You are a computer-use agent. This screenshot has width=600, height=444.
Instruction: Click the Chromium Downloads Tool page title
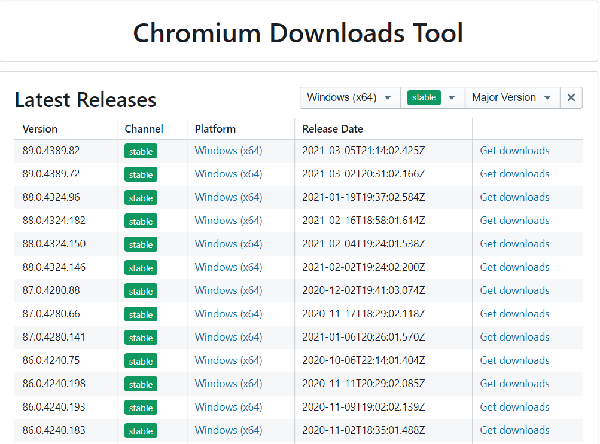tap(298, 33)
